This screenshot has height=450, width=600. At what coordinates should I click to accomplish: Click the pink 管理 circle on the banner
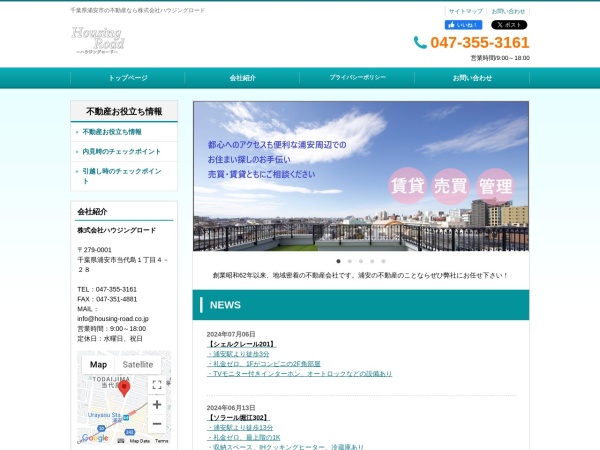coord(496,186)
